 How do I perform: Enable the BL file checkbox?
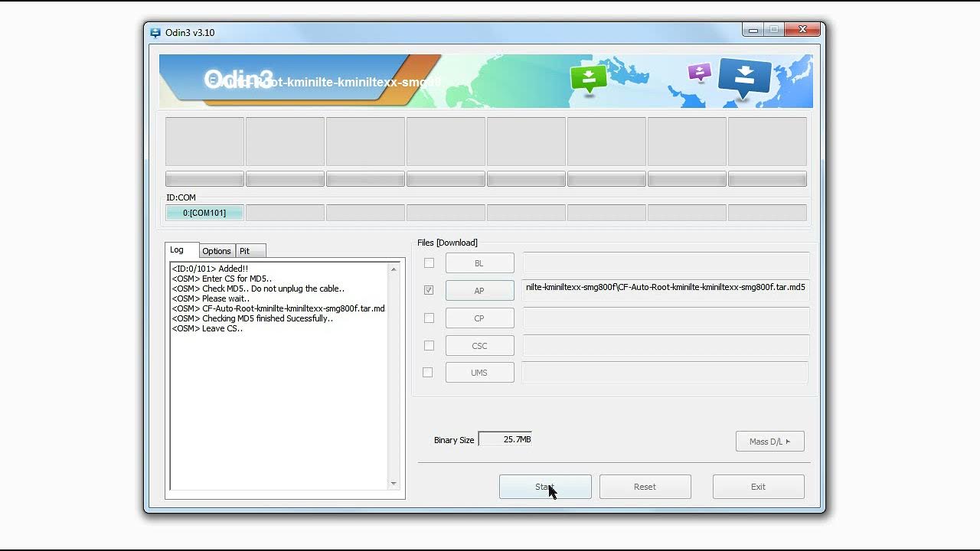click(x=429, y=263)
